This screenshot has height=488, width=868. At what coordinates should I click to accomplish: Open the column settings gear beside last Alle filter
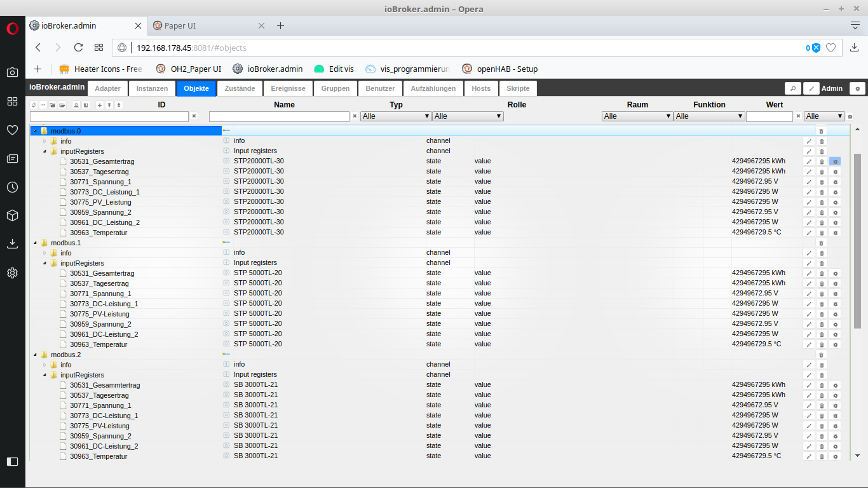pos(850,116)
